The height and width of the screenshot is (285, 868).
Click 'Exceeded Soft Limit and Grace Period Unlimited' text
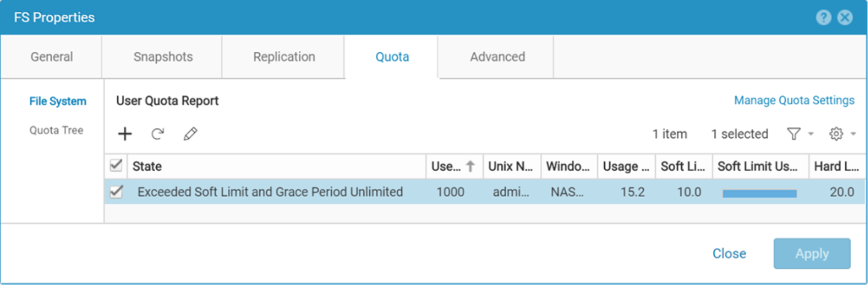click(x=270, y=192)
